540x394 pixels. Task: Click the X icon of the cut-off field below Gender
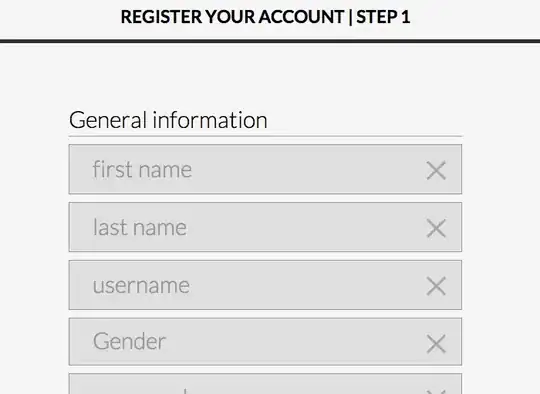click(436, 392)
